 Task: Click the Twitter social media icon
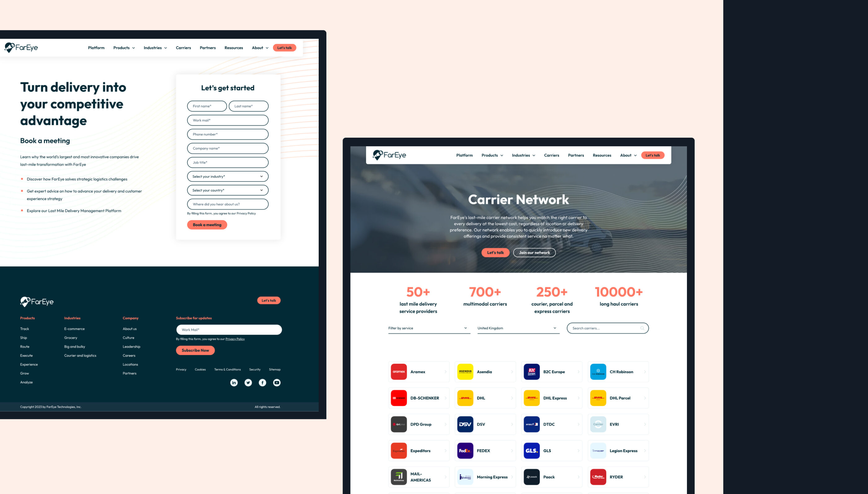pyautogui.click(x=248, y=382)
